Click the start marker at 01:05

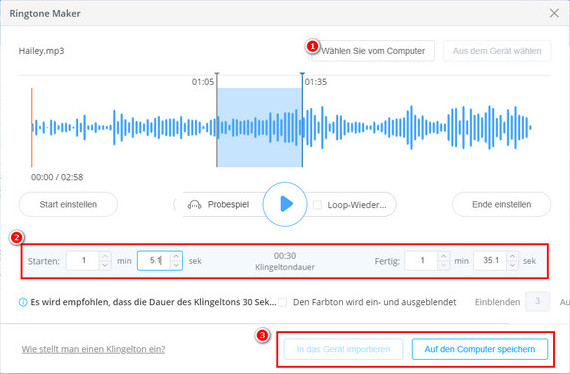point(217,119)
